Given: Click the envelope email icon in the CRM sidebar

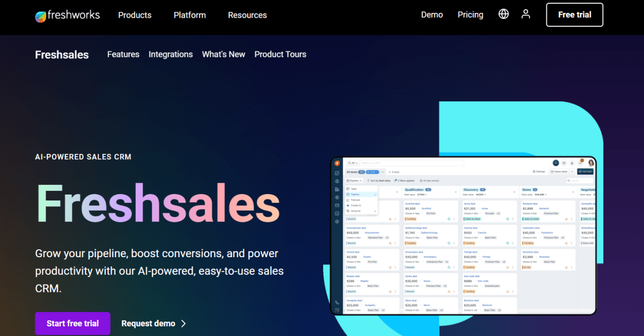Looking at the screenshot, I should tap(336, 205).
